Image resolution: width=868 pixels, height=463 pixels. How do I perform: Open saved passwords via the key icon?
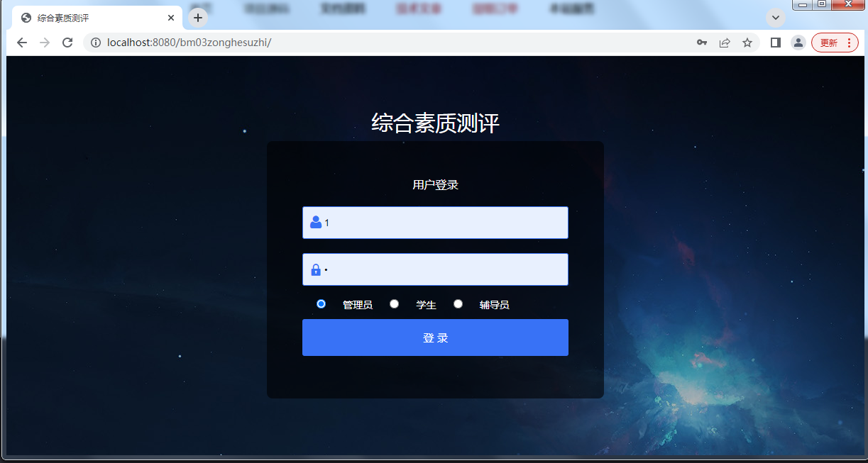(x=701, y=43)
